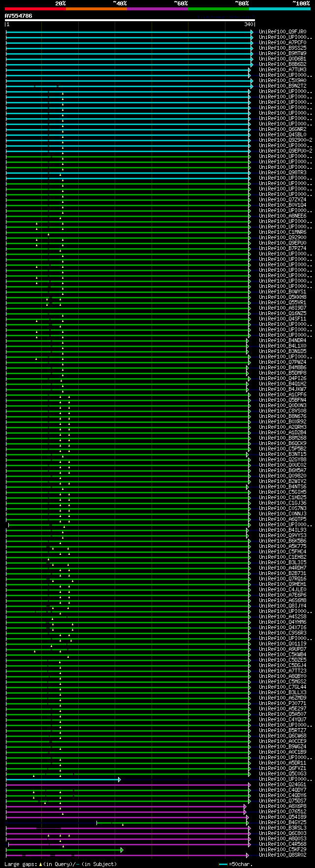The image size is (315, 868).
Task: Select the UniRef100_A7TUH3 label
Action: coord(283,70)
